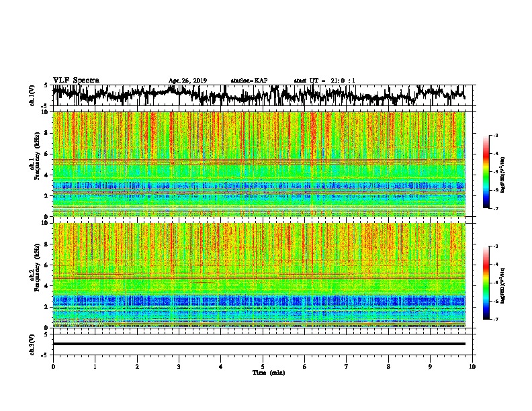The image size is (532, 411).
Task: Click the "4" tick on ch.1 frequency axis
Action: pos(47,175)
